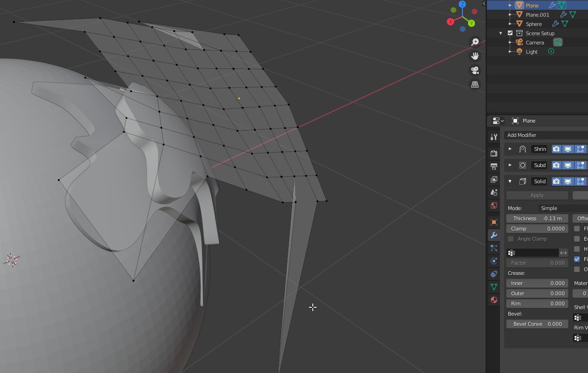Open the Object Data properties green triangle tab
Screen dimensions: 588x373
pyautogui.click(x=494, y=287)
